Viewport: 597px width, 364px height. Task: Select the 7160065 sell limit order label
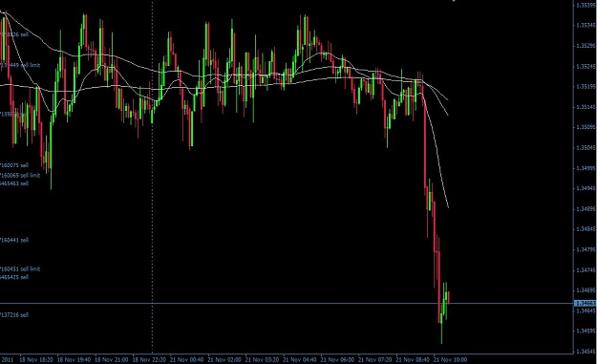point(20,175)
